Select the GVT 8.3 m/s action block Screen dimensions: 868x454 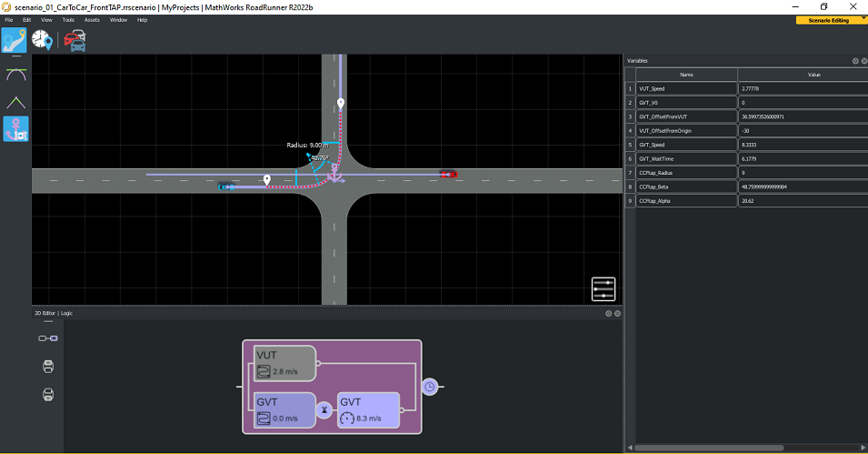coord(368,410)
